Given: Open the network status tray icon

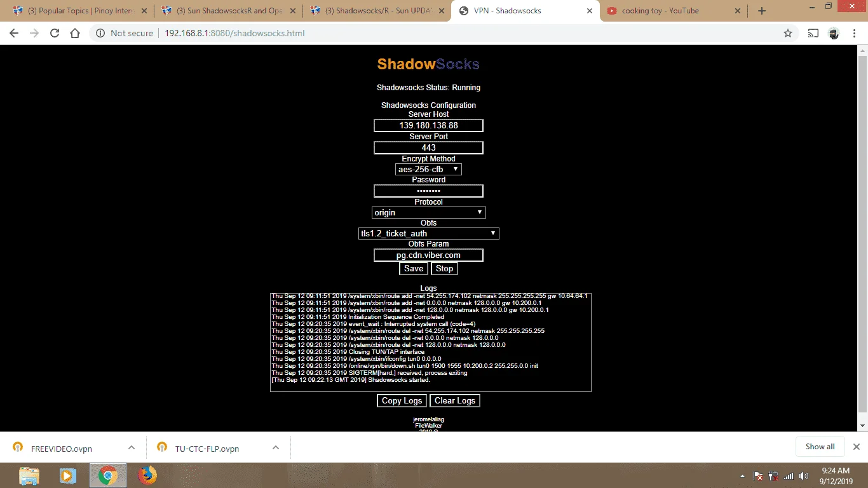Looking at the screenshot, I should 773,476.
